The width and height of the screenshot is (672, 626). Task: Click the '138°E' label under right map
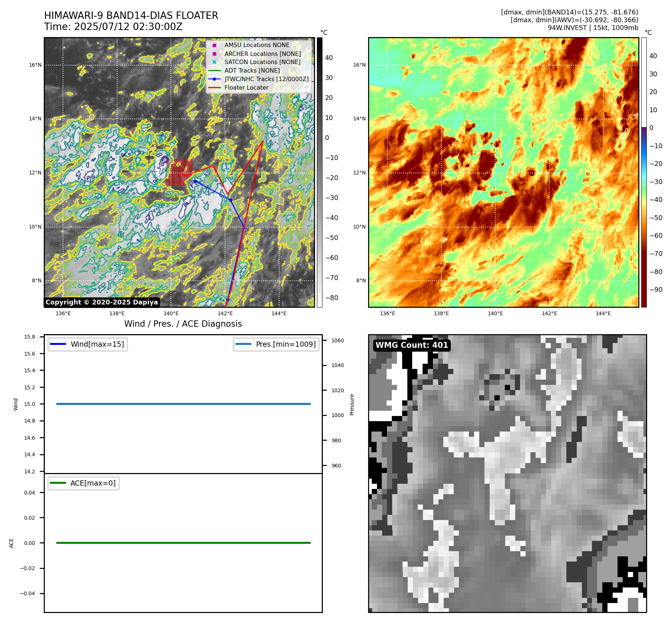point(441,313)
